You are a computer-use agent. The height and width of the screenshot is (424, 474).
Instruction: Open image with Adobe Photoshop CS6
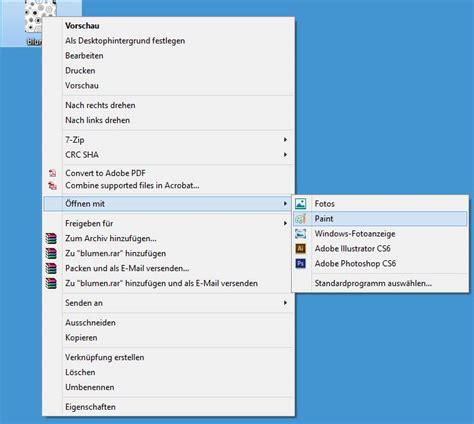coord(380,263)
